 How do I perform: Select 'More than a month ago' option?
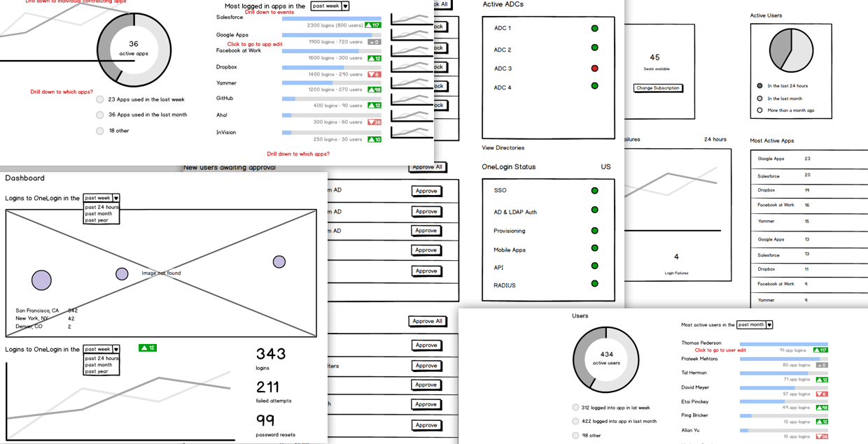coord(759,110)
